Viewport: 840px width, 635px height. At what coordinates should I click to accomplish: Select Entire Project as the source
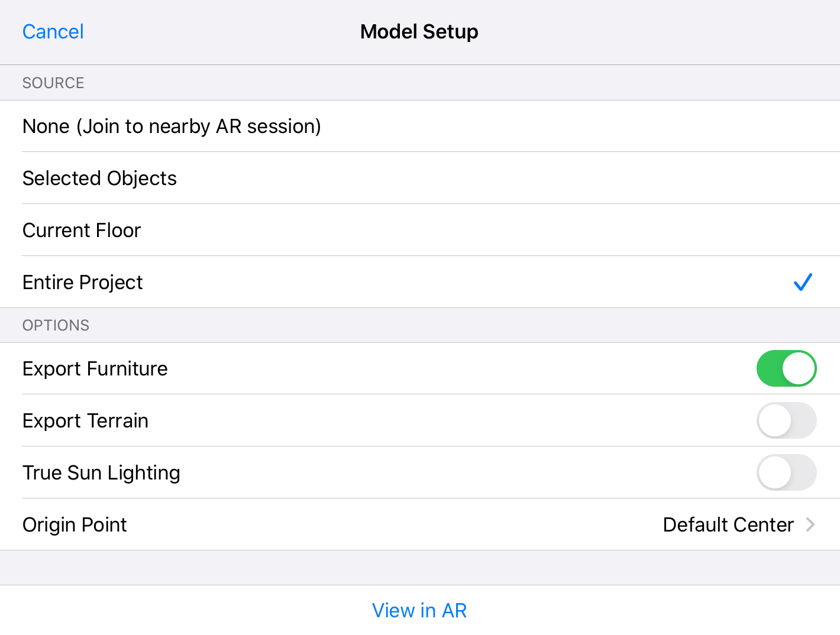(x=82, y=282)
